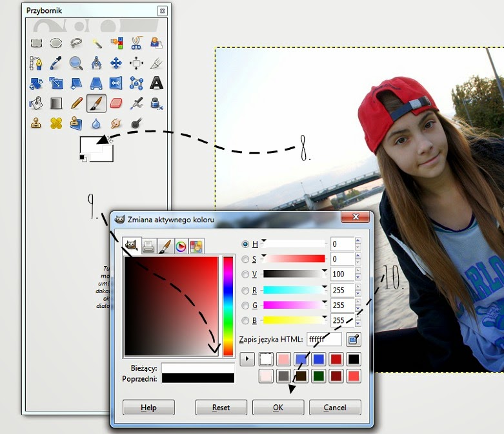Viewport: 504px width, 434px height.
Task: Select the Select by Color tool
Action: 116,43
